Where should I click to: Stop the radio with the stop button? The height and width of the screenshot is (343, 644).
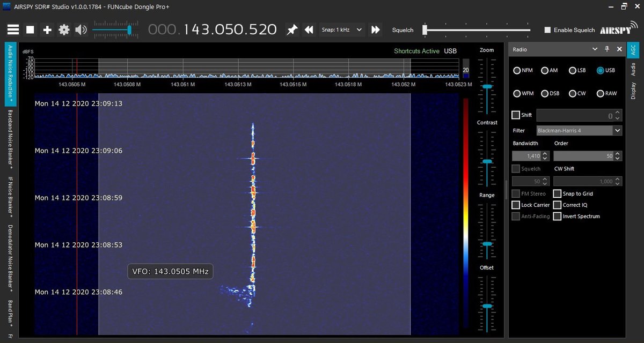(x=31, y=30)
